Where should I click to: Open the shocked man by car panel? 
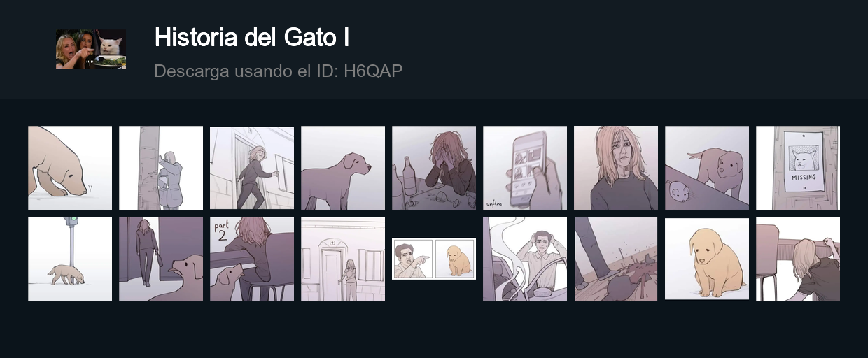pyautogui.click(x=525, y=259)
